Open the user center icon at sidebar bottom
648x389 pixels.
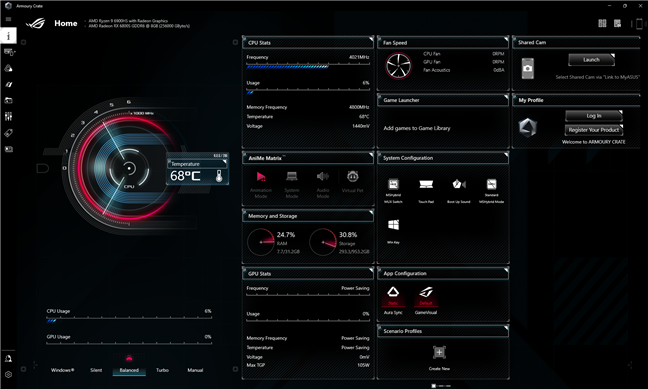pos(8,358)
